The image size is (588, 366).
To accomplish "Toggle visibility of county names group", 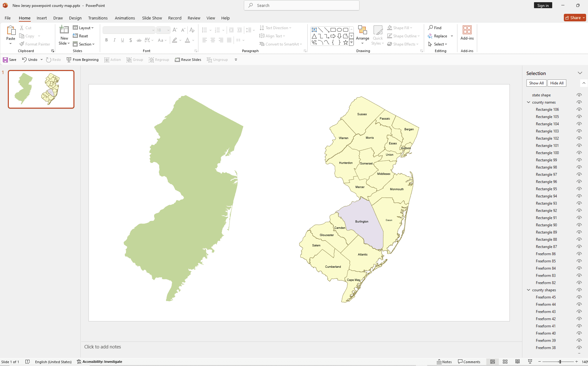I will (579, 102).
